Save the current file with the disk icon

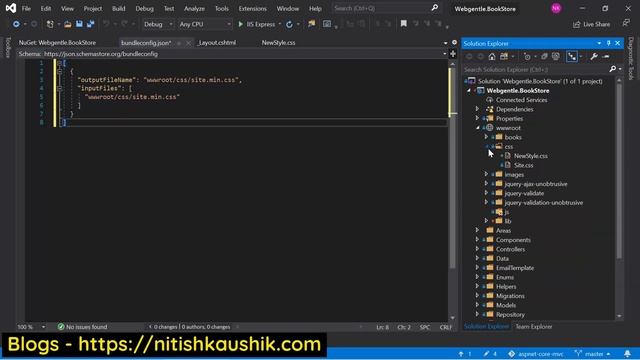coord(79,24)
